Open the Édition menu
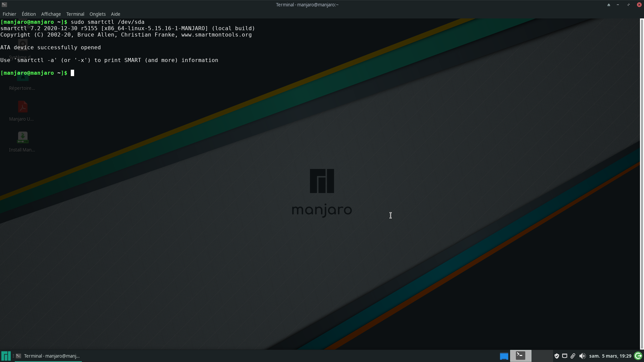This screenshot has width=644, height=362. pos(29,14)
